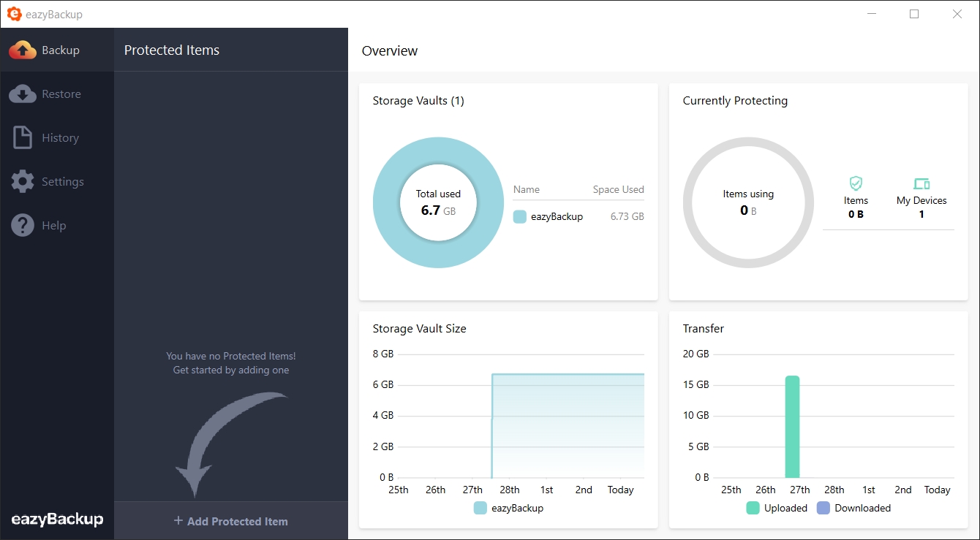Minimize the eazyBackup window

pos(871,14)
